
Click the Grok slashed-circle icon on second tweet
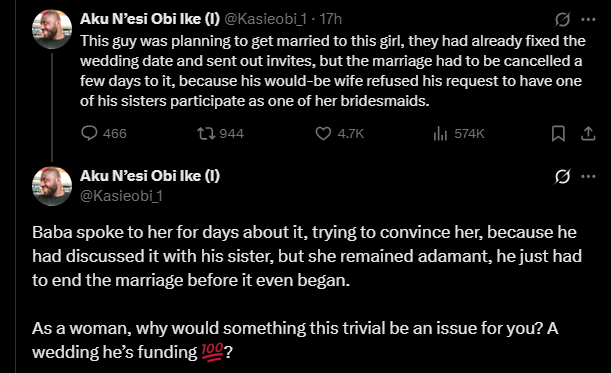tap(562, 177)
